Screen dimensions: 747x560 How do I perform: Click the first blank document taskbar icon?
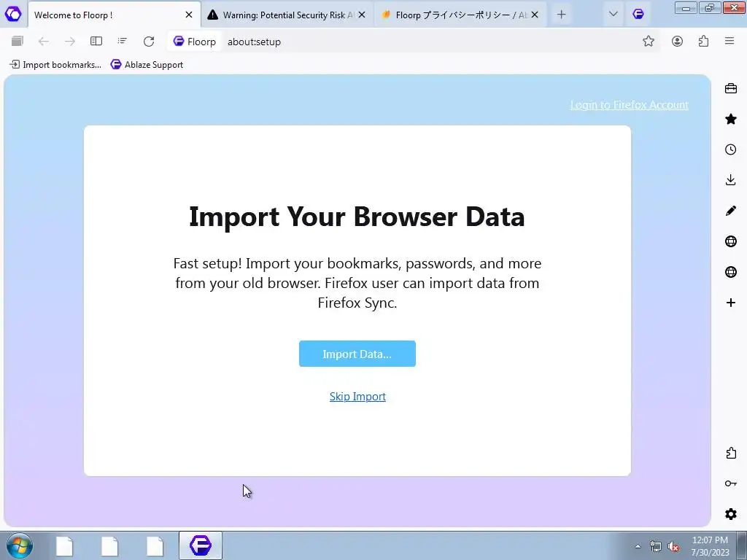click(65, 545)
